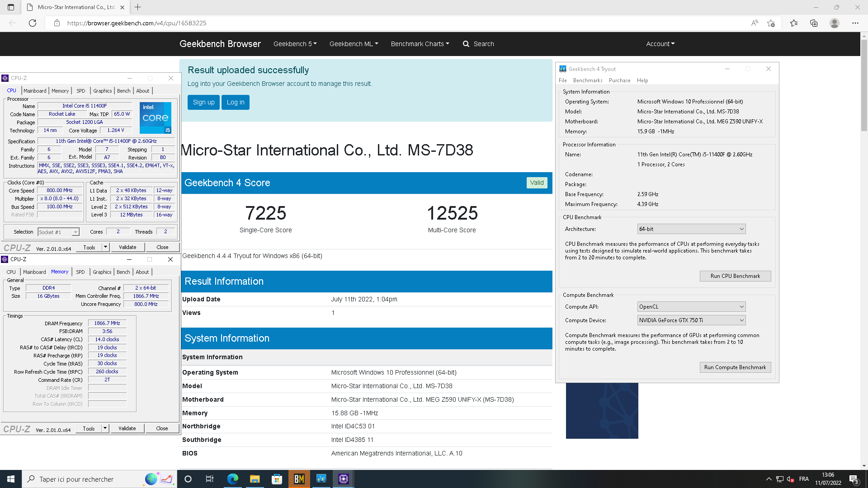Open Tools dropdown arrow in bottom CPU-Z window
Image resolution: width=868 pixels, height=488 pixels.
coord(105,428)
